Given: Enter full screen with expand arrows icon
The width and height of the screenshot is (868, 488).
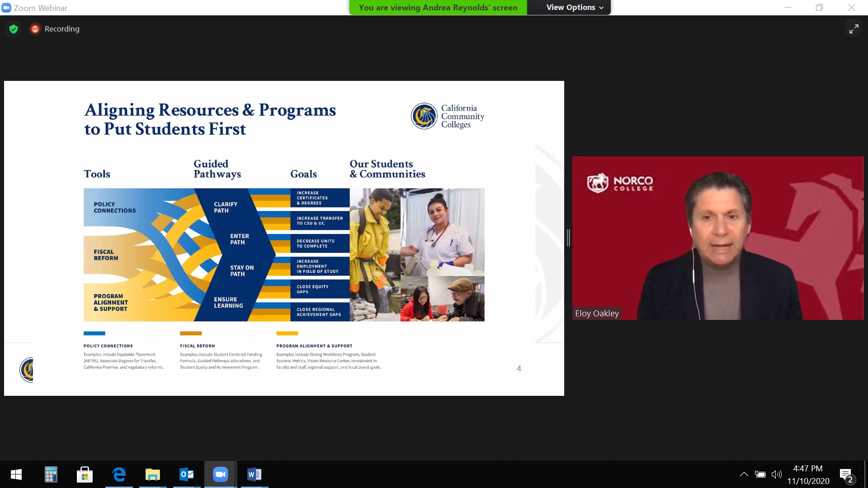Looking at the screenshot, I should [854, 29].
